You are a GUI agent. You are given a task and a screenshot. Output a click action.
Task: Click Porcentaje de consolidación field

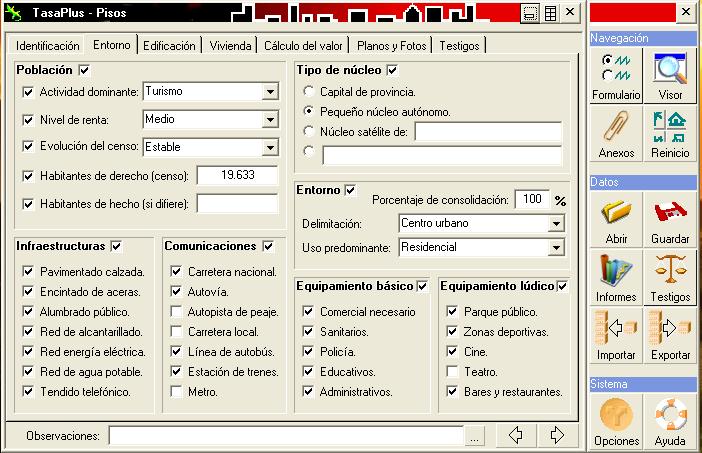tap(532, 199)
